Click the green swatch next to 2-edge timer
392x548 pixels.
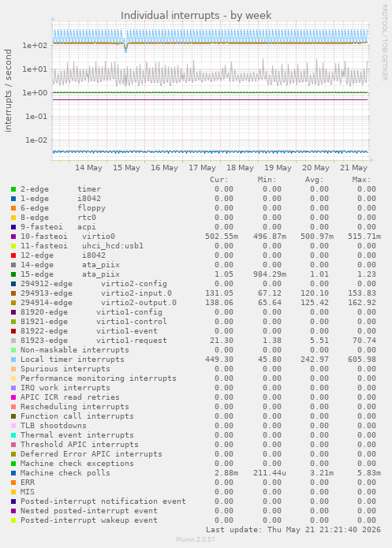click(x=13, y=189)
